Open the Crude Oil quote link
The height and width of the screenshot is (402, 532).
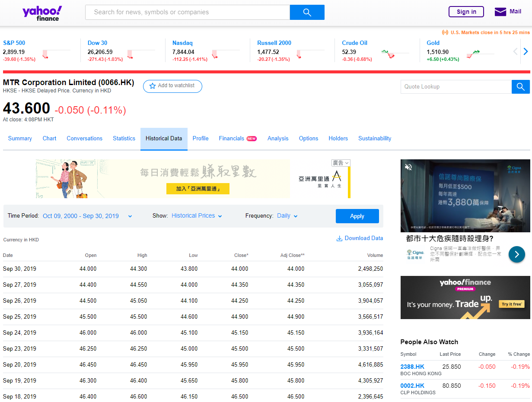[354, 43]
